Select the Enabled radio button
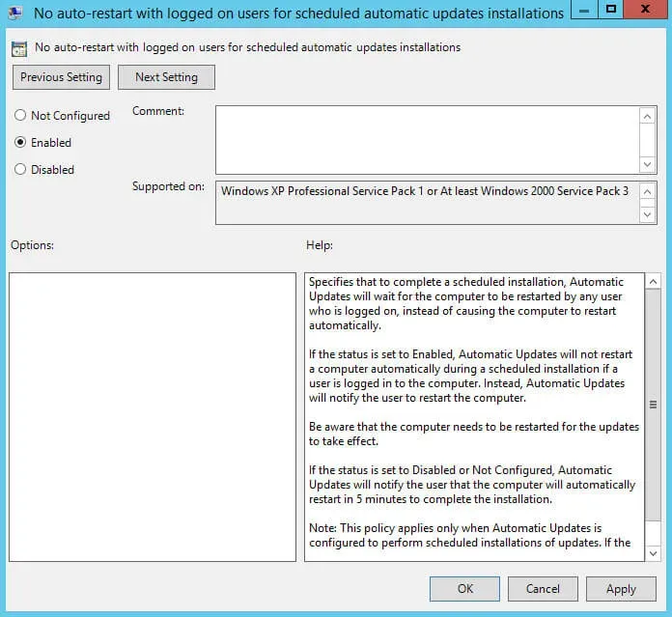Screen dimensions: 672x617 click(20, 142)
